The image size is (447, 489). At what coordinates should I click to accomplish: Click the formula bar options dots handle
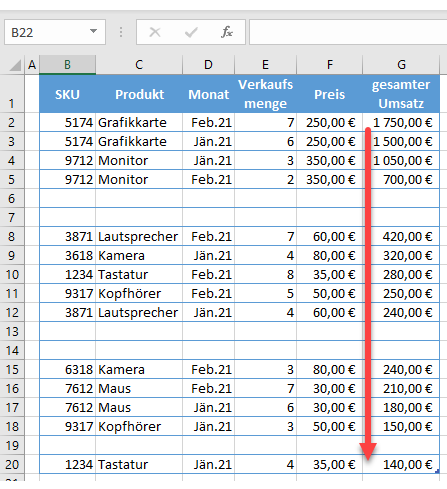click(121, 32)
